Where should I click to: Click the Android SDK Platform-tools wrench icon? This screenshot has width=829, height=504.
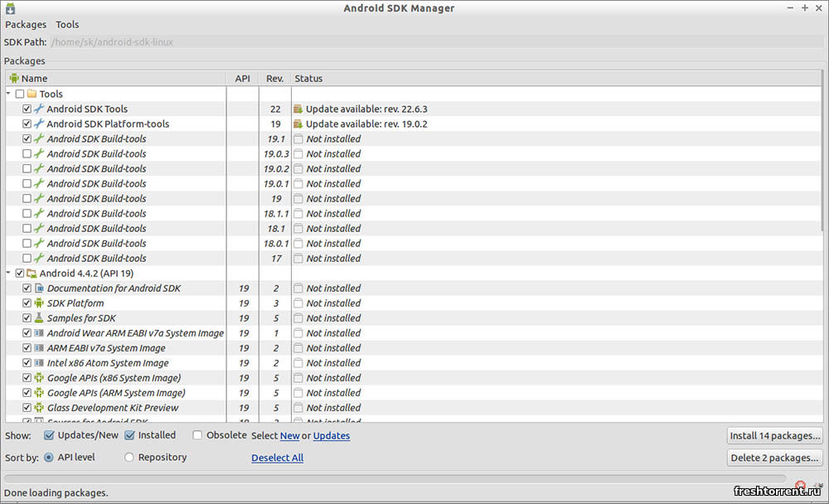(39, 124)
